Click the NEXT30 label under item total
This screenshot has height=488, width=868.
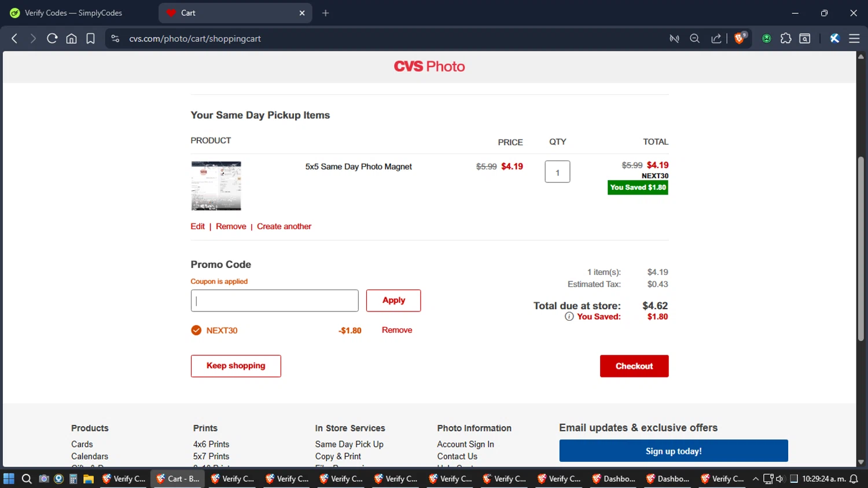655,176
